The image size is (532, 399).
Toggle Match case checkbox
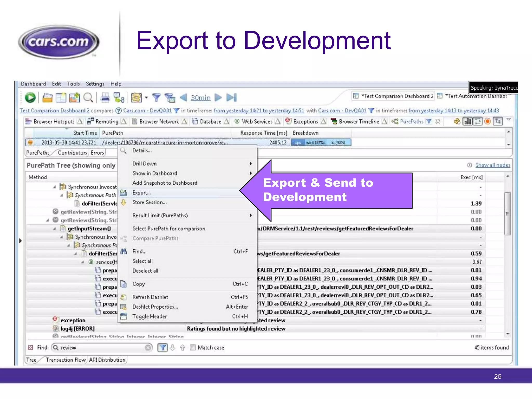[192, 348]
